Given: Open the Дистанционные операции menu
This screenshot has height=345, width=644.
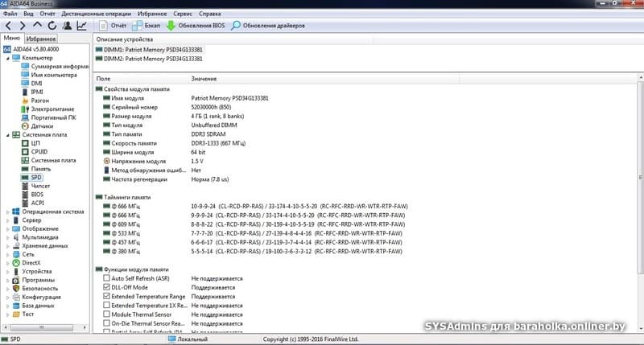Looking at the screenshot, I should tap(96, 14).
